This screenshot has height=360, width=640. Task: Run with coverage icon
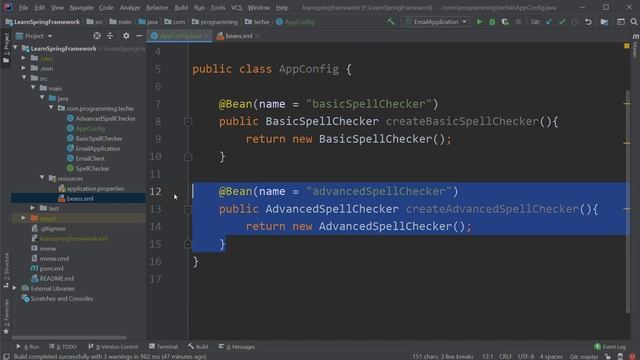(505, 22)
